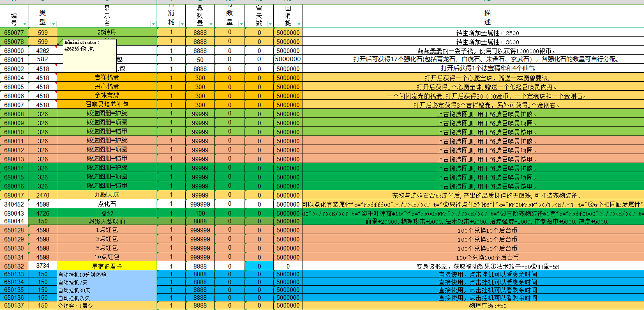
Task: Select the 超级无敌吸血 name cell
Action: (x=107, y=222)
